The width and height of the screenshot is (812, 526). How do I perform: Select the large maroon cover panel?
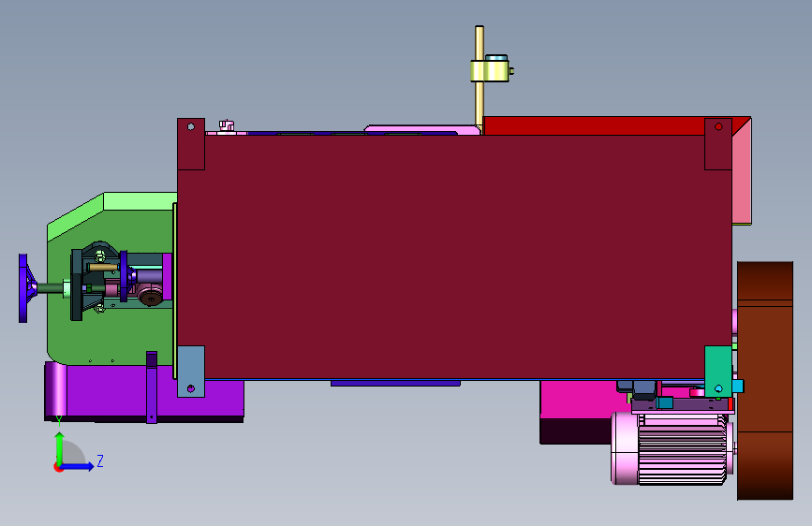tap(454, 256)
